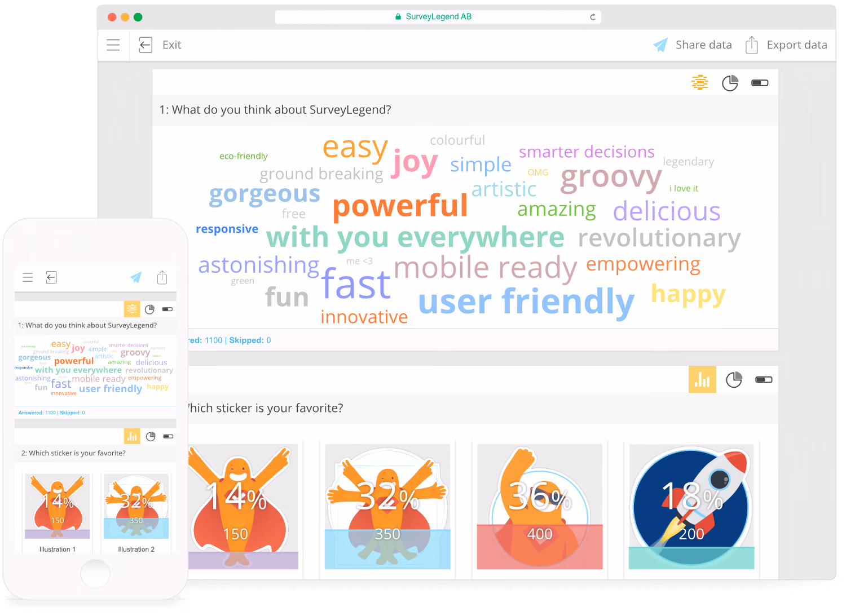846x616 pixels.
Task: Click 'groovy' in the desktop word cloud
Action: click(611, 179)
